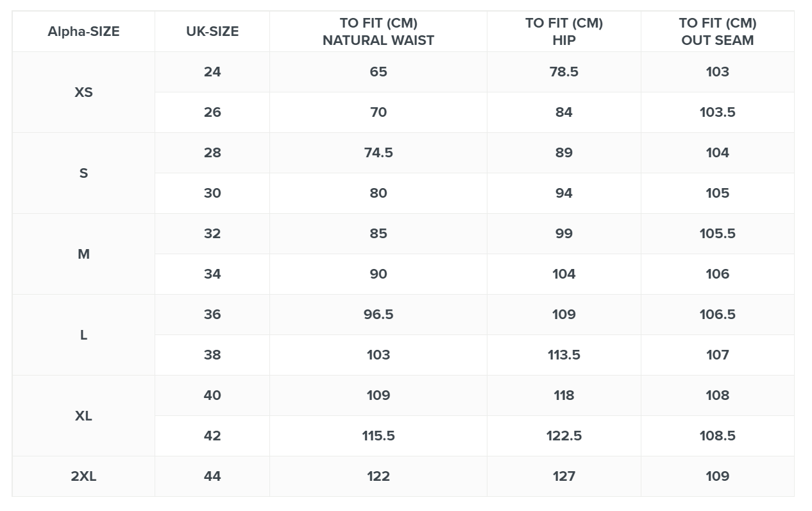The height and width of the screenshot is (511, 812).
Task: Click the 96.5 natural waist value
Action: (x=378, y=314)
